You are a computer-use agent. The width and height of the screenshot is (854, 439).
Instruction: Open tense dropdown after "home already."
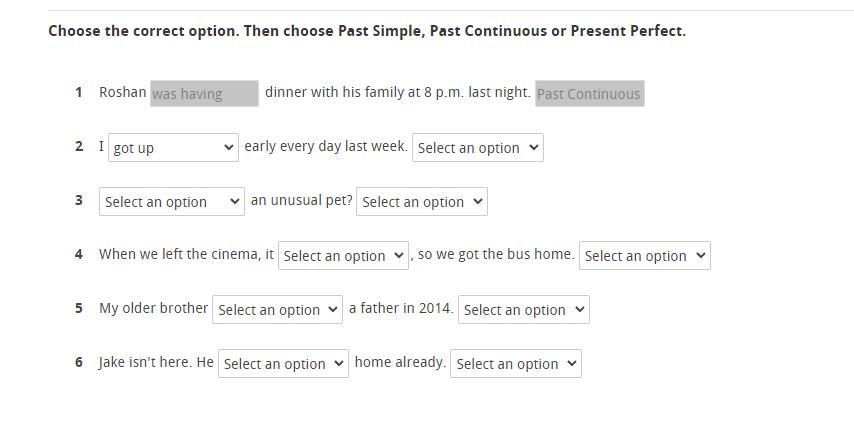coord(515,364)
